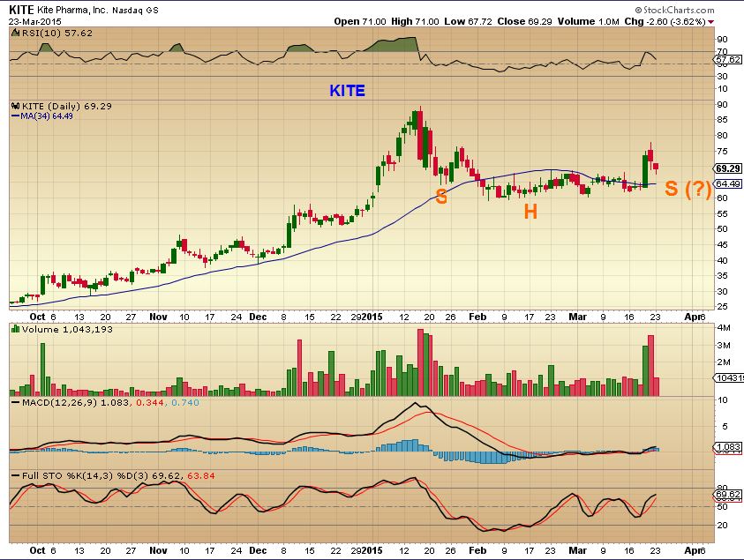The image size is (744, 560).
Task: Click the Volume 1.0M header value
Action: point(589,21)
